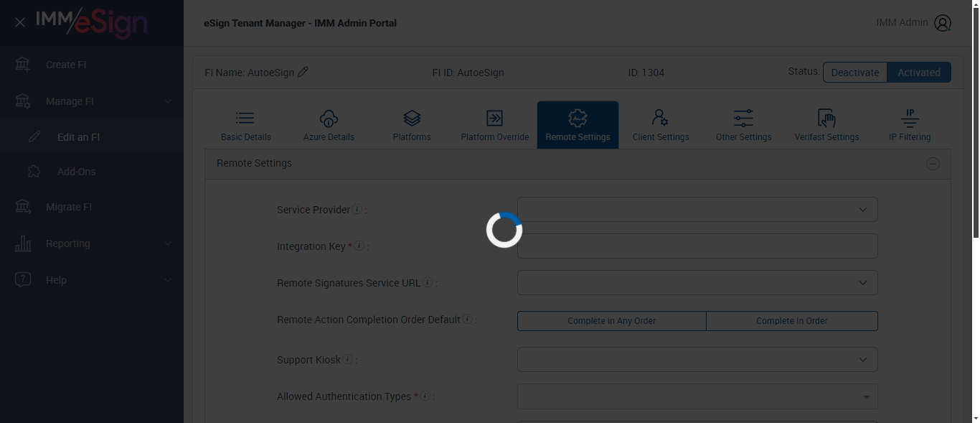Switch to Platform Override tab
980x423 pixels.
495,125
